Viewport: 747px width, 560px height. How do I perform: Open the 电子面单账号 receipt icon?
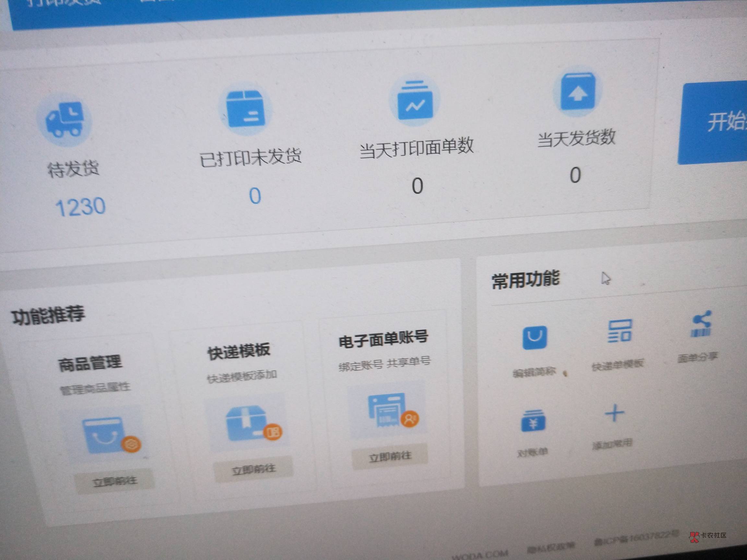pos(393,411)
